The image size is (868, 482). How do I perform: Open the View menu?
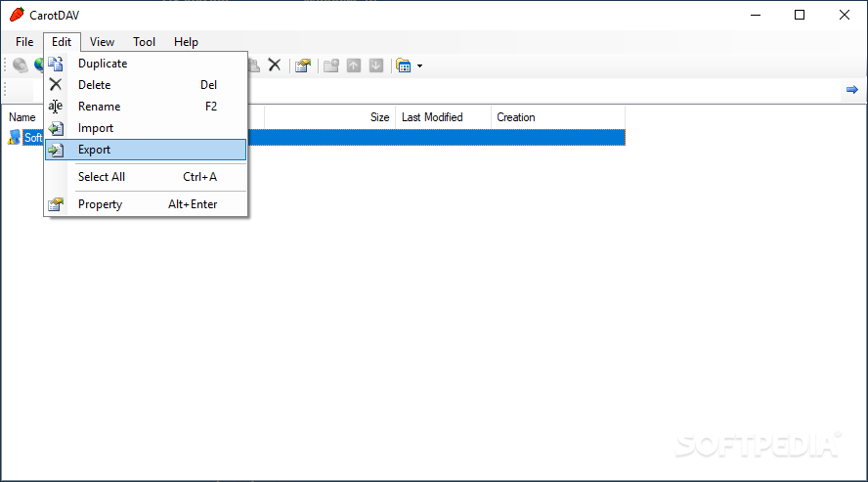(x=102, y=42)
